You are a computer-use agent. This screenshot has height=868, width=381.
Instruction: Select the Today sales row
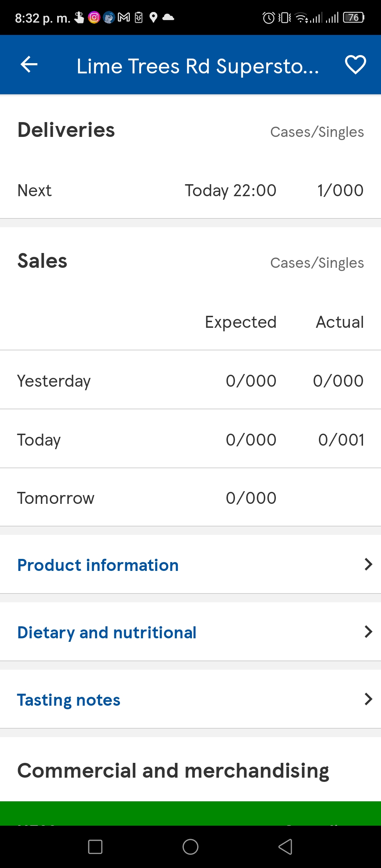[x=190, y=440]
